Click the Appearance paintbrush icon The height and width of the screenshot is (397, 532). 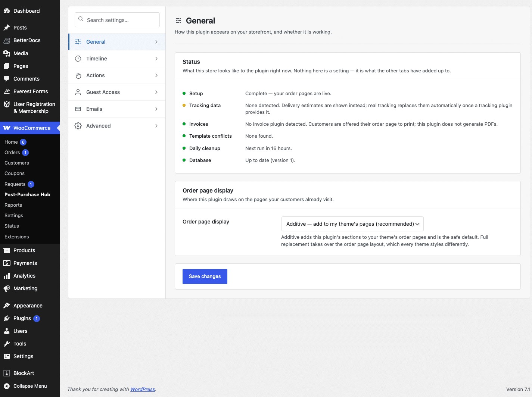pos(7,306)
